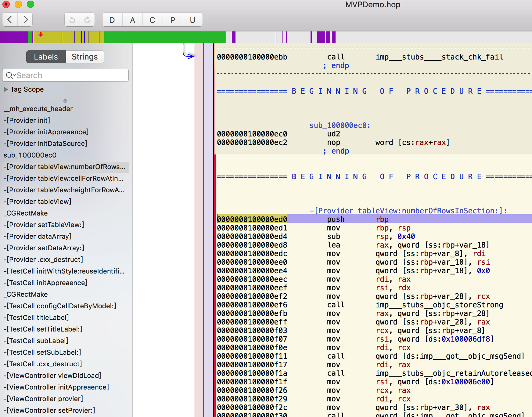Select -[Provider tableView:cellForRowAtIn... label
The image size is (532, 417).
tap(63, 178)
